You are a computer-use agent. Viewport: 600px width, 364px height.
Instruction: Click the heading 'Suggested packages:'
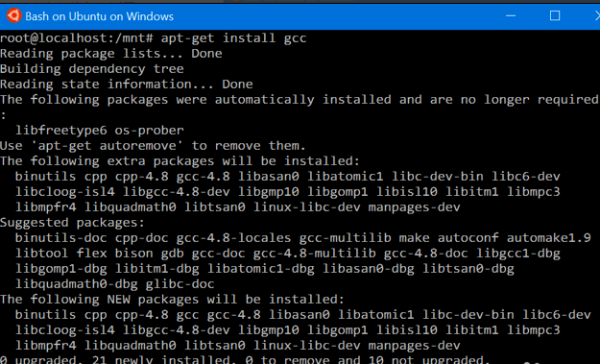click(x=73, y=223)
